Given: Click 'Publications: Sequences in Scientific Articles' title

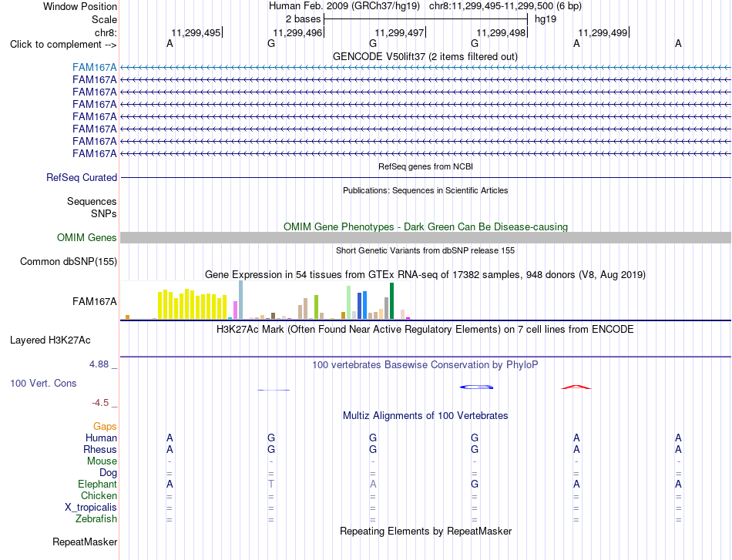Looking at the screenshot, I should click(425, 190).
